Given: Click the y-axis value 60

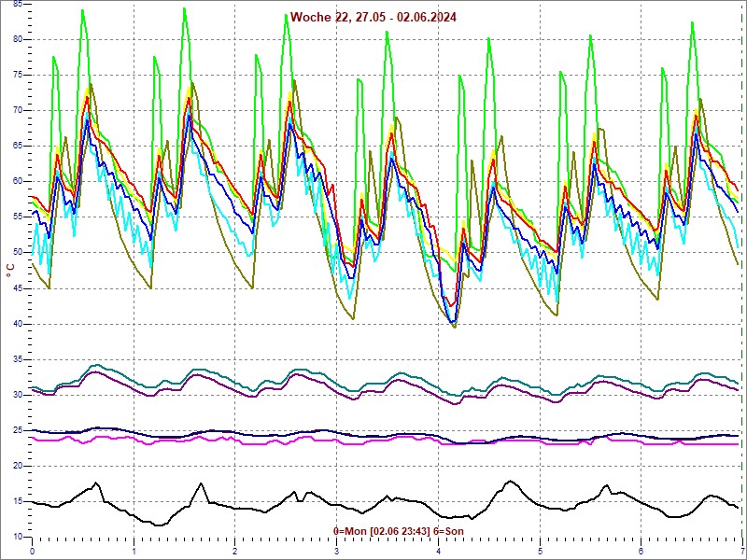Looking at the screenshot, I should [x=18, y=181].
